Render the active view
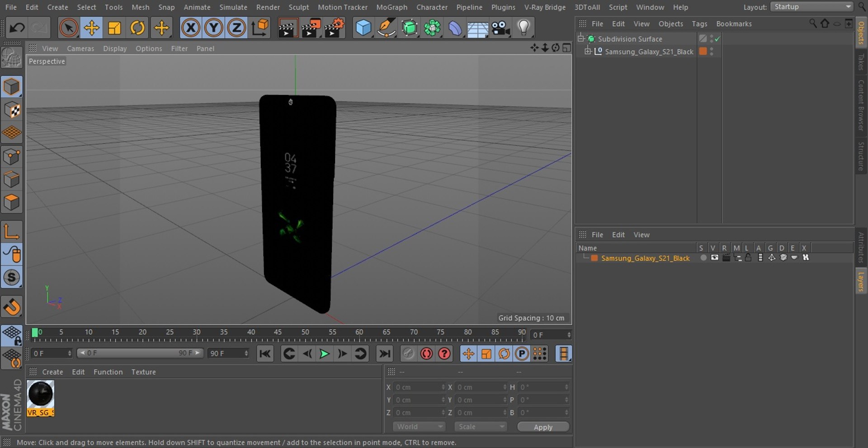This screenshot has height=448, width=868. coord(288,28)
